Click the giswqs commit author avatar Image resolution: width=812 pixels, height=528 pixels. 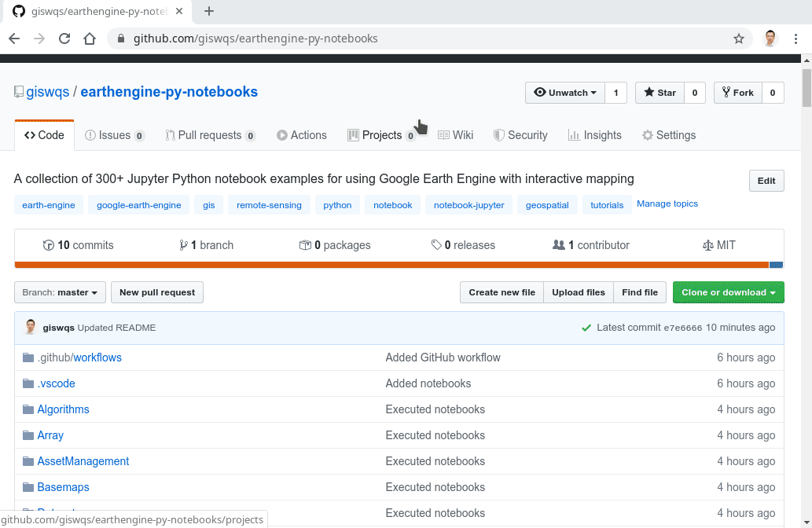[31, 328]
